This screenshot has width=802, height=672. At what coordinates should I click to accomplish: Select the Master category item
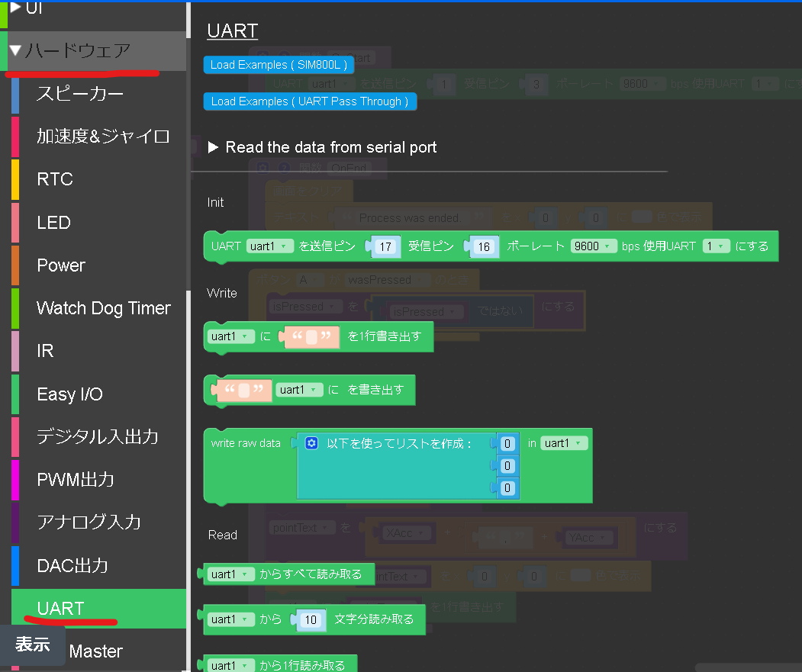pyautogui.click(x=95, y=651)
